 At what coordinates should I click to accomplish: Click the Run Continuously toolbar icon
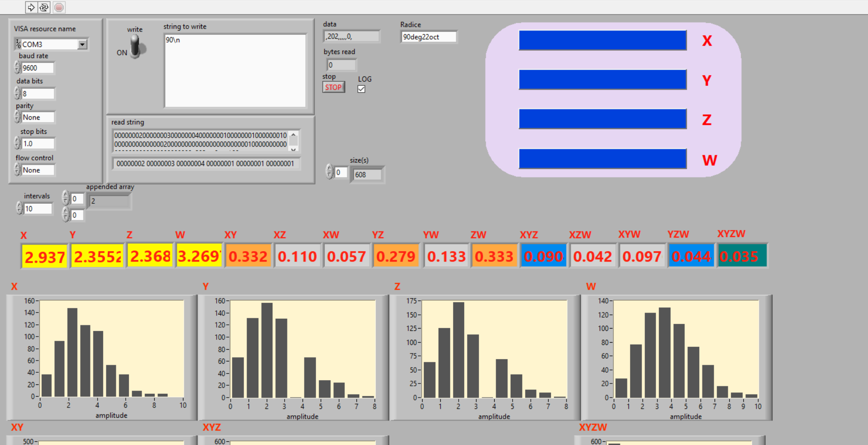(44, 7)
